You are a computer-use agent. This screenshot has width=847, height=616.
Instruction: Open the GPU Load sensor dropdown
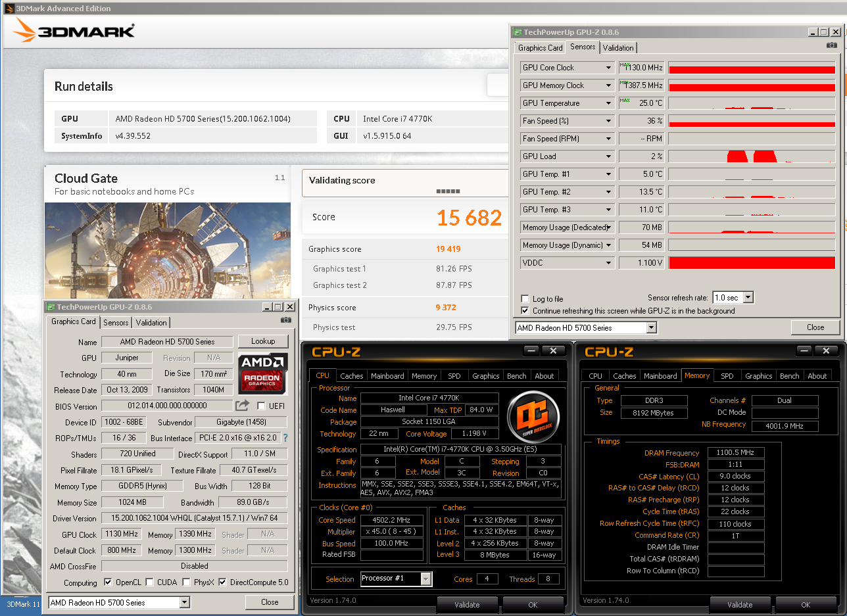609,156
